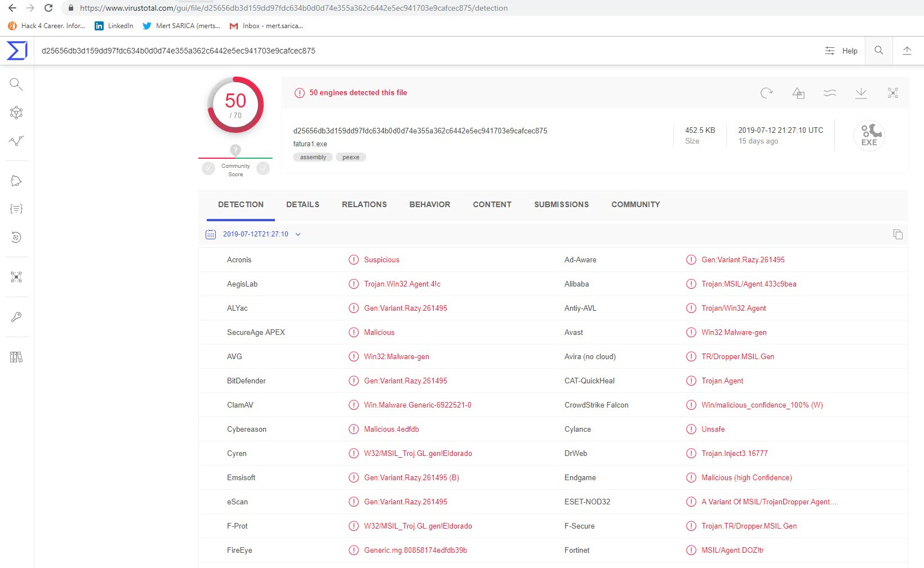This screenshot has height=568, width=924.
Task: Click the browser address bar URL
Action: point(294,8)
